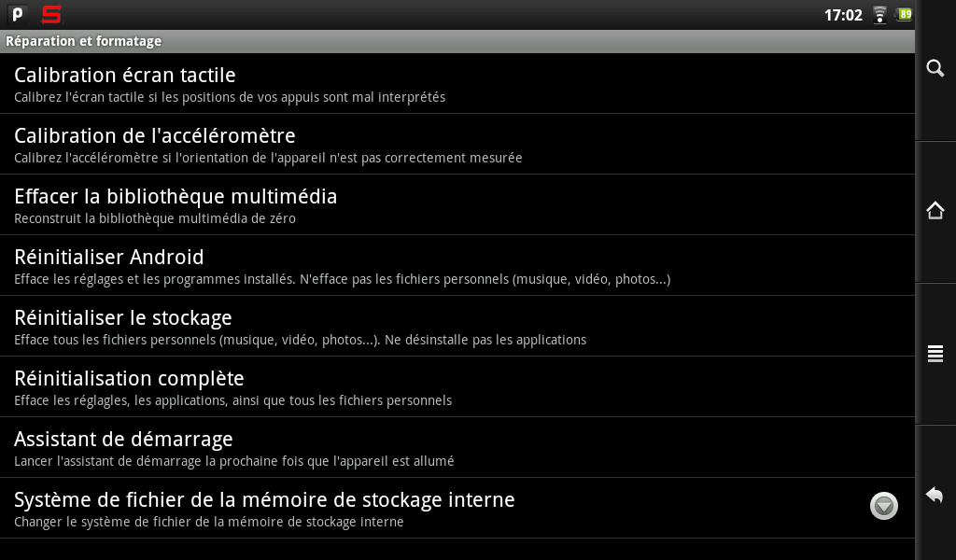
Task: Open Système de fichier de la mémoire entry
Action: pyautogui.click(x=457, y=509)
